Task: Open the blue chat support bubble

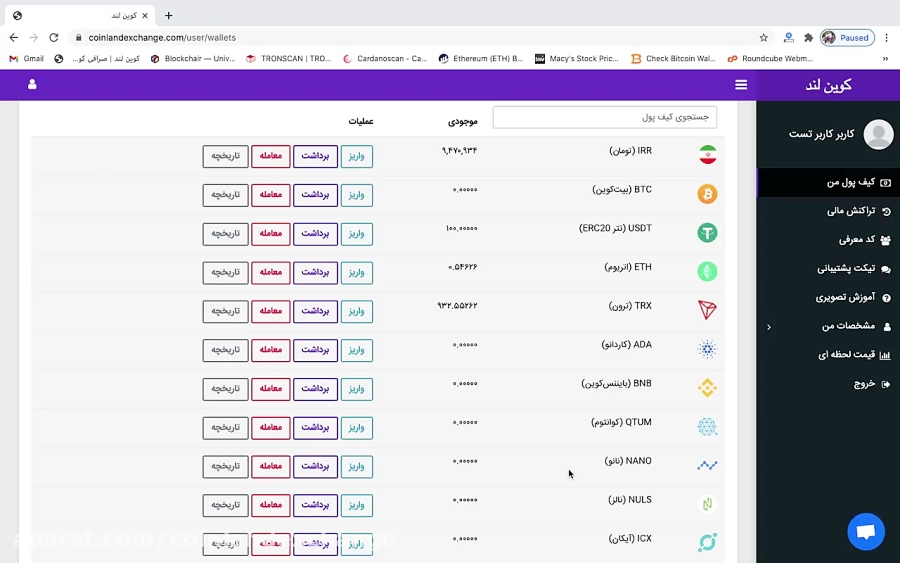Action: pyautogui.click(x=866, y=531)
